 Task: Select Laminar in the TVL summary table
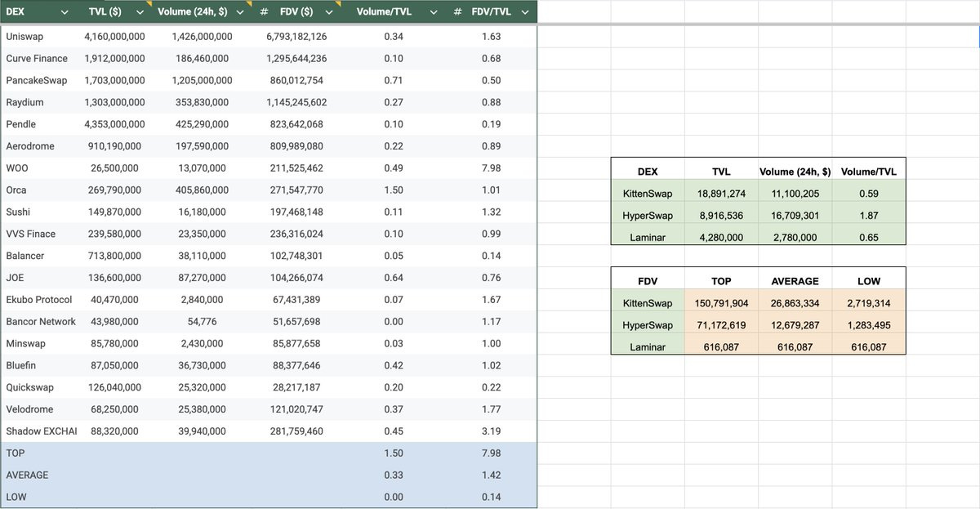point(648,238)
